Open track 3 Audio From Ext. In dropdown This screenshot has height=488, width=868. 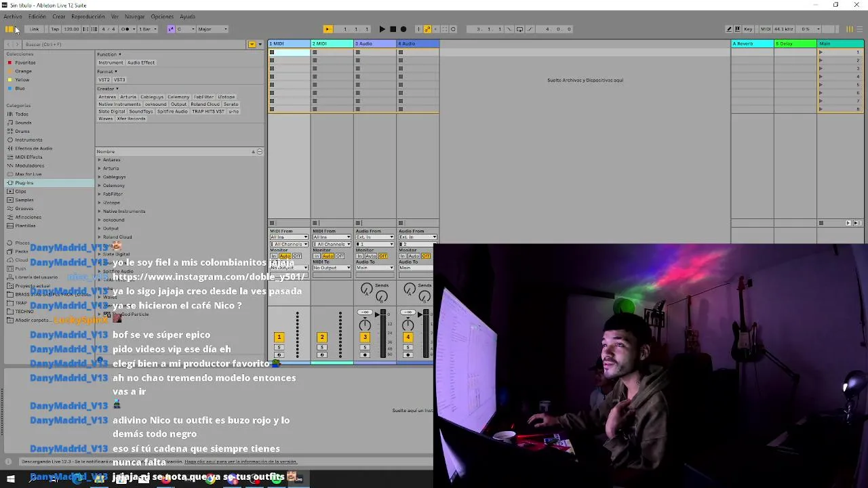click(374, 237)
